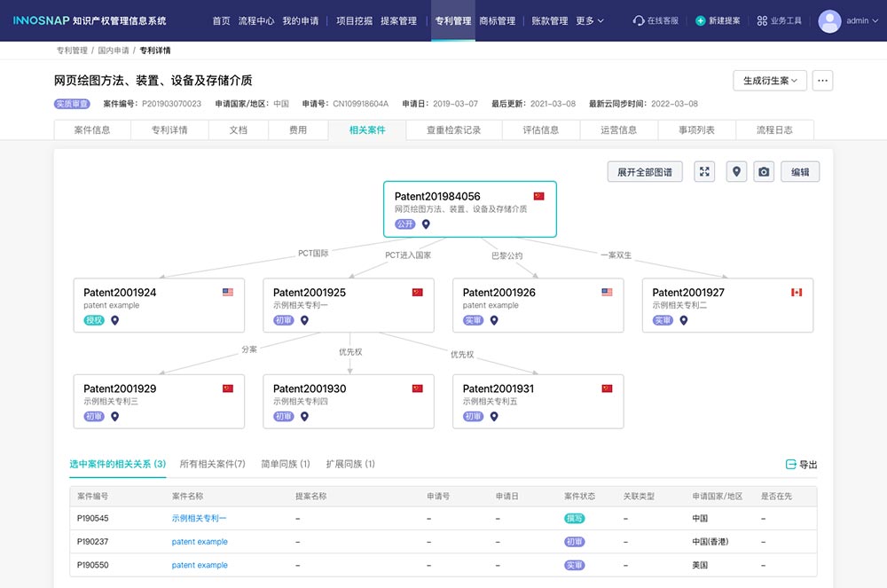887x588 pixels.
Task: Take a snapshot with the camera icon
Action: (x=764, y=172)
